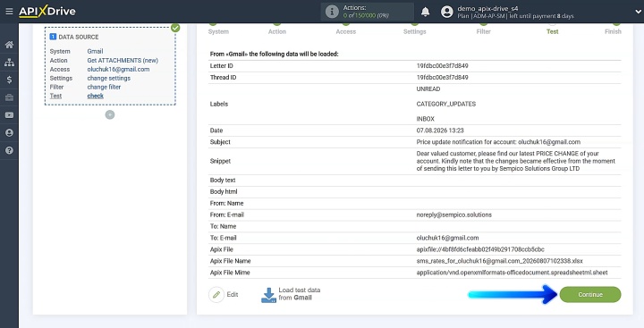Click the ApiX-Drive logo
The height and width of the screenshot is (328, 644).
click(x=47, y=12)
